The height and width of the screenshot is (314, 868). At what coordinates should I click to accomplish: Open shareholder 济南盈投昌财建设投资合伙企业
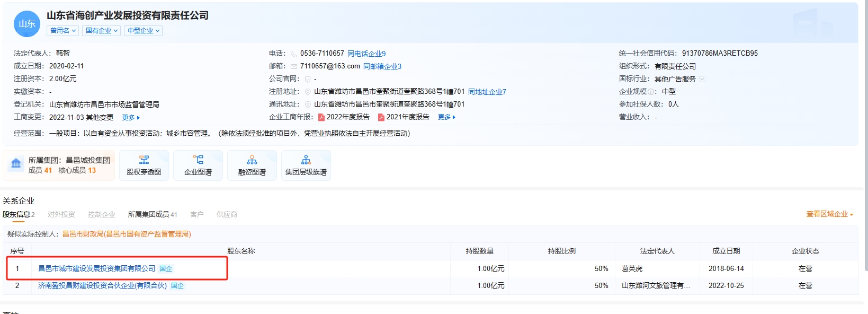102,286
